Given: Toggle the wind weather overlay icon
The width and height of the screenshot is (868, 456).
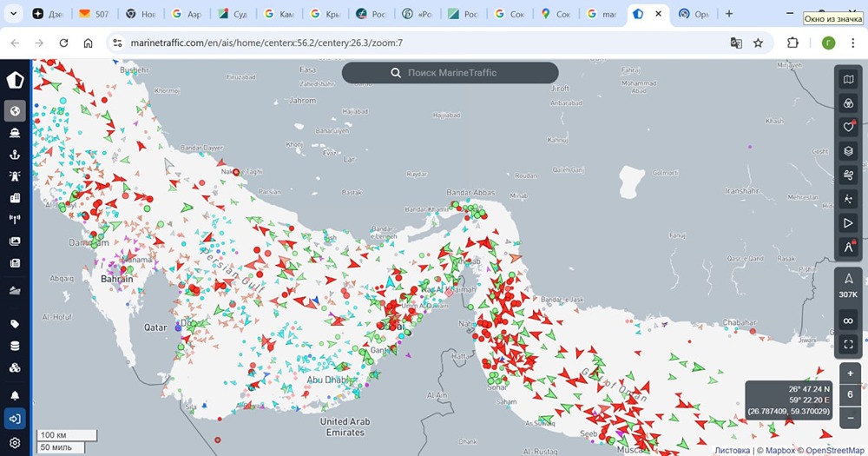Looking at the screenshot, I should pyautogui.click(x=848, y=175).
